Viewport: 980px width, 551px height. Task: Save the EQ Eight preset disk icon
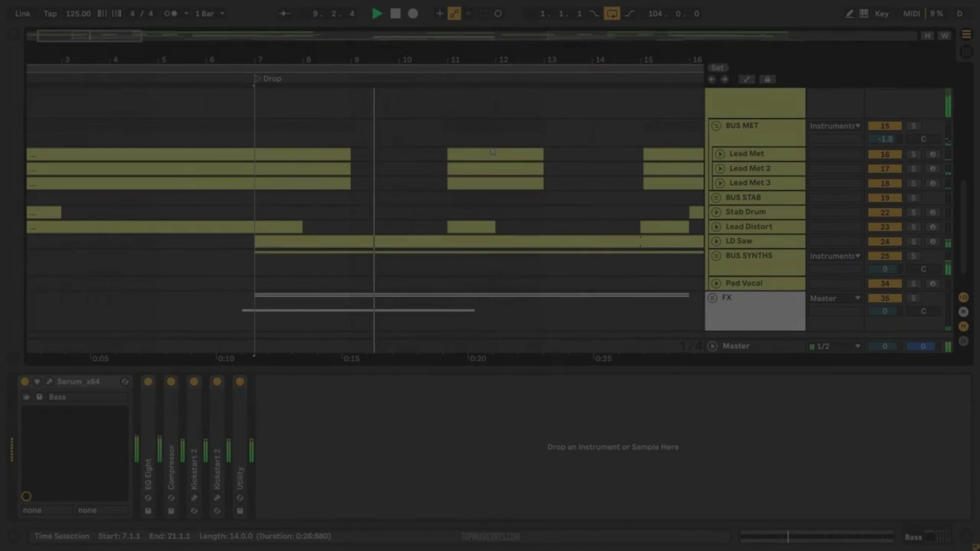tap(148, 511)
